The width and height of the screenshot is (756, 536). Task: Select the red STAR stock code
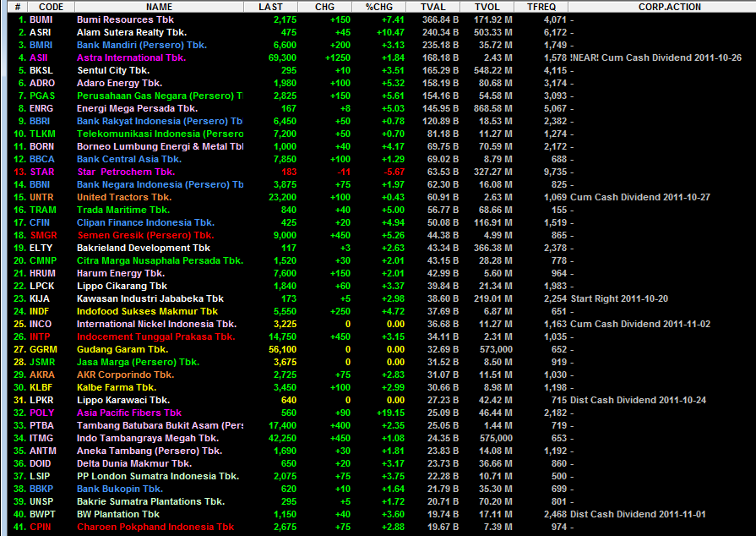[42, 172]
